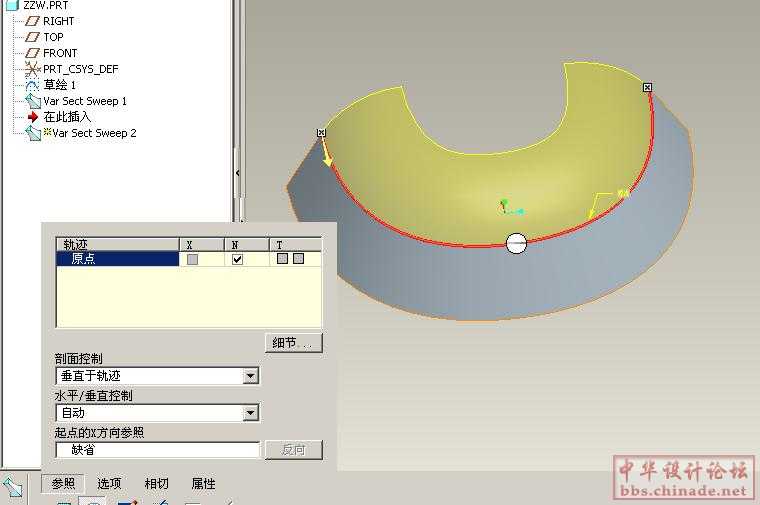Select the 原点 trajectory row

coord(118,259)
